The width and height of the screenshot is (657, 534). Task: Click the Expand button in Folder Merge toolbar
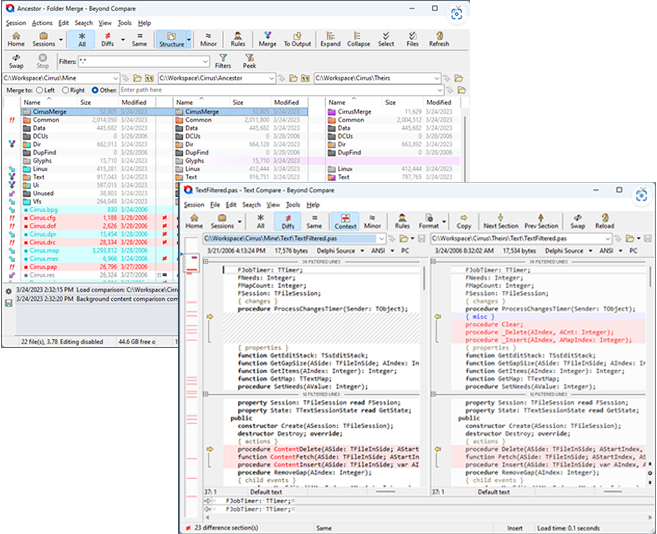tap(330, 39)
